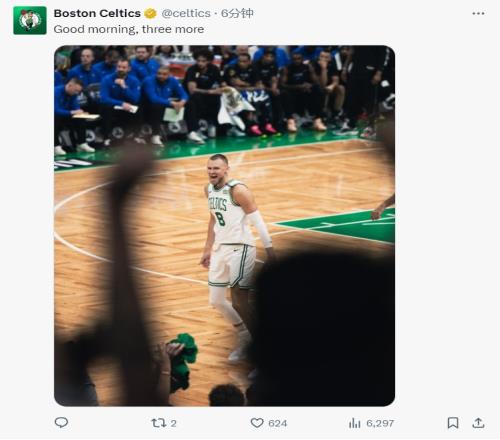
Task: Open the reply speech-bubble icon
Action: click(61, 423)
